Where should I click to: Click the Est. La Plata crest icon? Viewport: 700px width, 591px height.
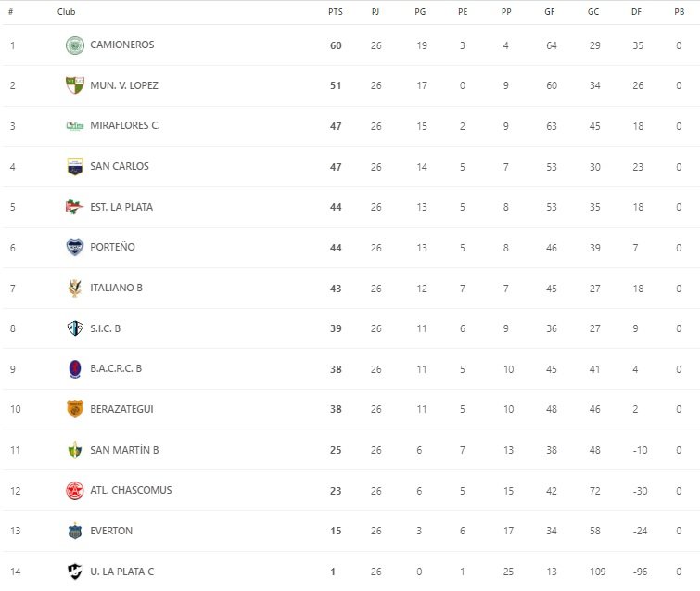(75, 207)
